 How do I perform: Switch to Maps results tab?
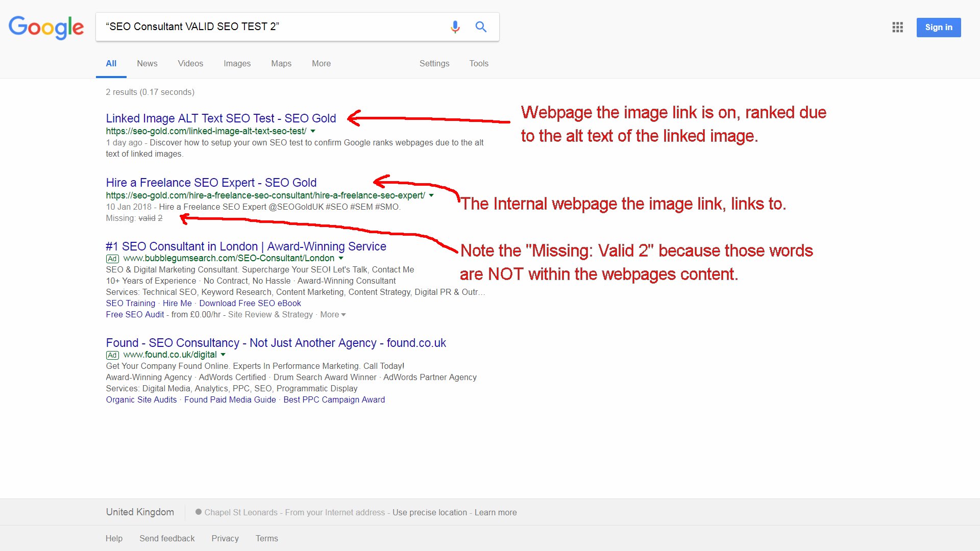281,63
